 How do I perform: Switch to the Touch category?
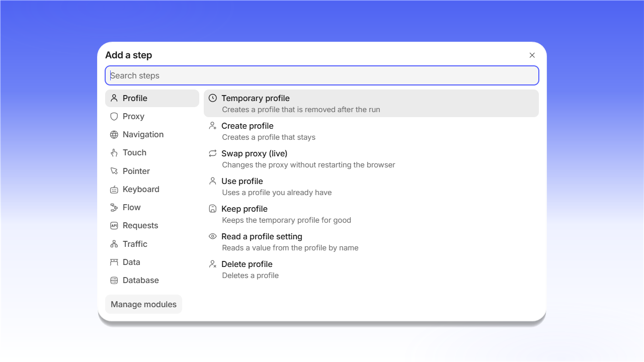(x=152, y=153)
